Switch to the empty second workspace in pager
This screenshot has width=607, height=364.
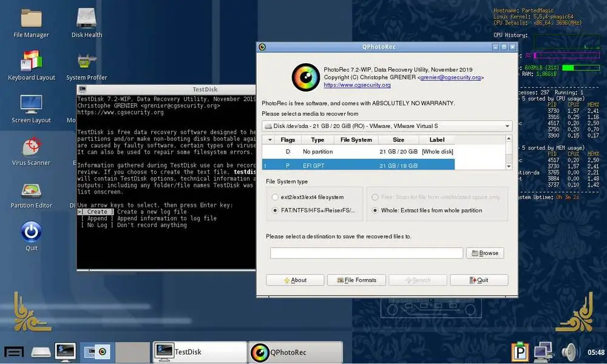[x=132, y=352]
